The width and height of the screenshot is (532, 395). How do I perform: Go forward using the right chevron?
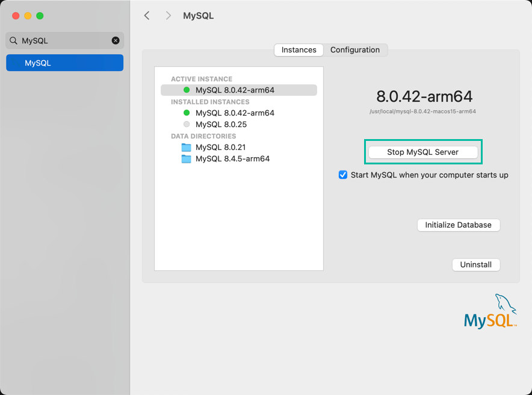[x=169, y=16]
